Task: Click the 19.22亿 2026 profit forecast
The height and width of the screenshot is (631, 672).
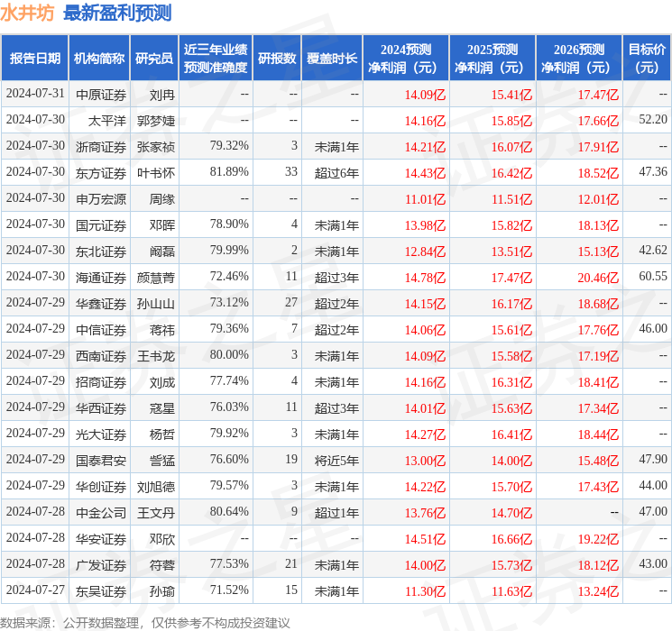Action: pos(598,539)
